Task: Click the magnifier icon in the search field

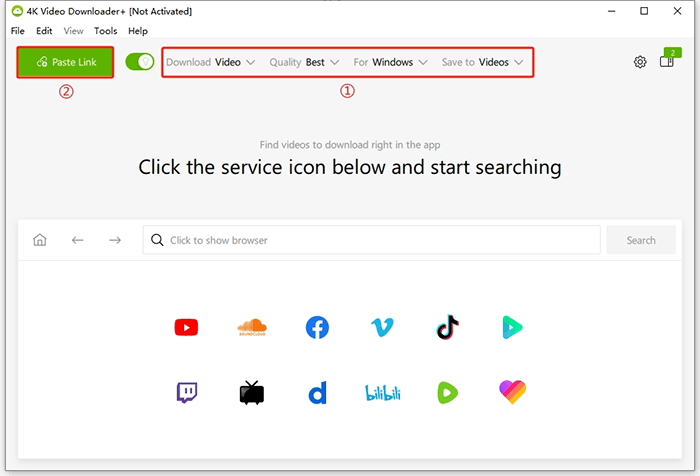Action: [x=157, y=240]
